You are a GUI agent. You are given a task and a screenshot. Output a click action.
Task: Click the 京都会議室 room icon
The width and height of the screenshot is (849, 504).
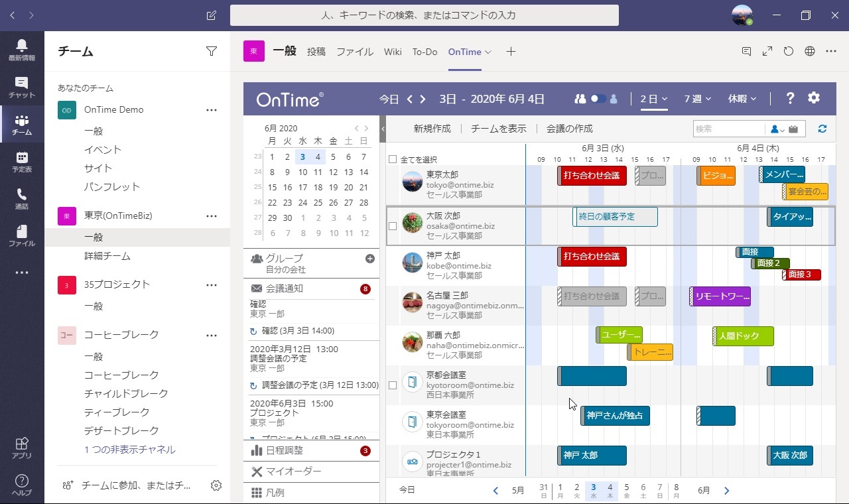(413, 381)
